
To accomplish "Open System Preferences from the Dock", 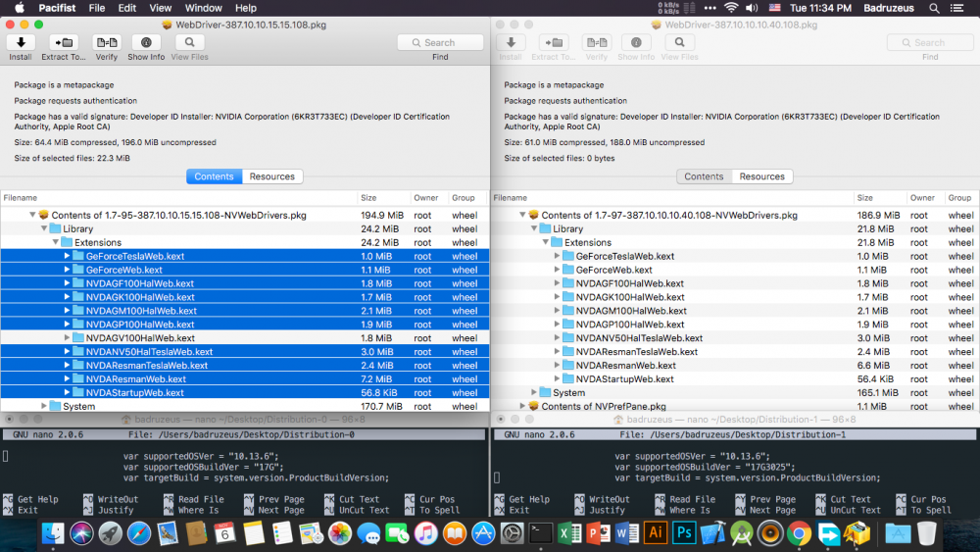I will tap(512, 533).
